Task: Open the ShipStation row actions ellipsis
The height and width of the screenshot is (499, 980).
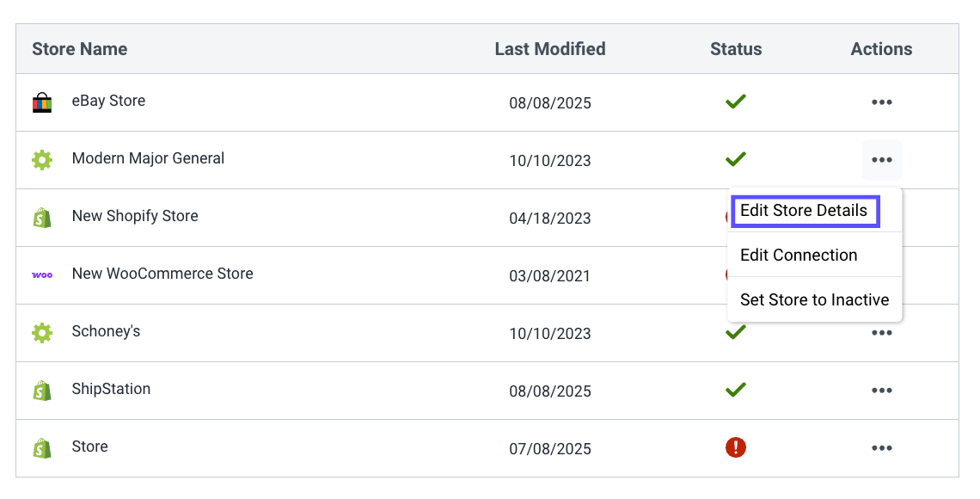Action: click(881, 391)
